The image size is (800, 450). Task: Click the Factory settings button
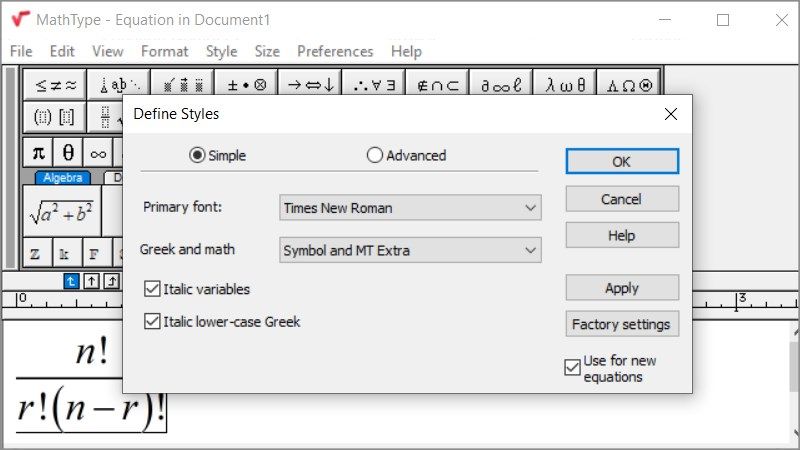(622, 324)
